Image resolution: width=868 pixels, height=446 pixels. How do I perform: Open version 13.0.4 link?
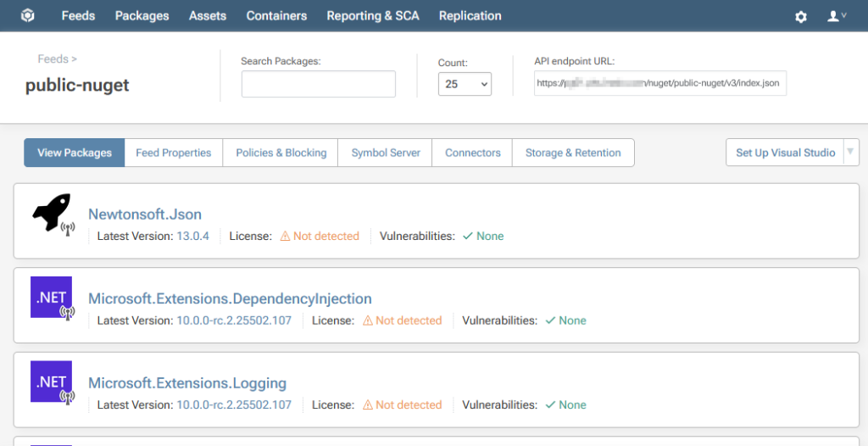pos(192,237)
